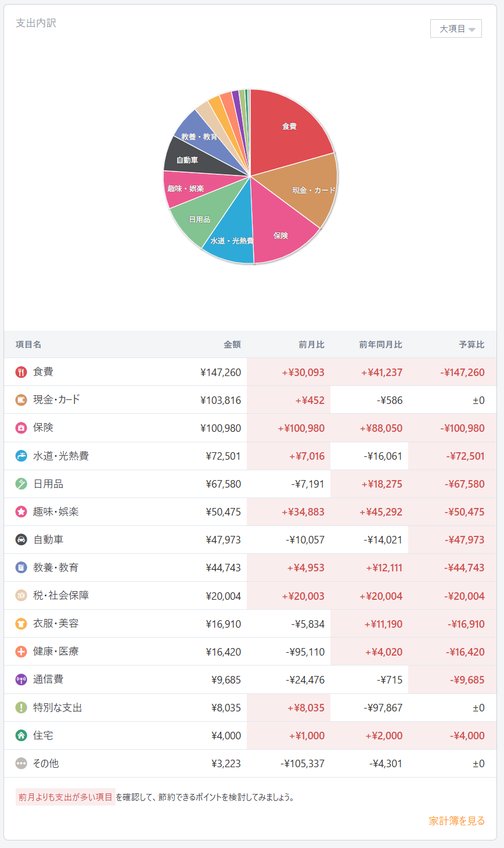504x848 pixels.
Task: Click the 食費 fork-and-knife category icon
Action: 21,372
